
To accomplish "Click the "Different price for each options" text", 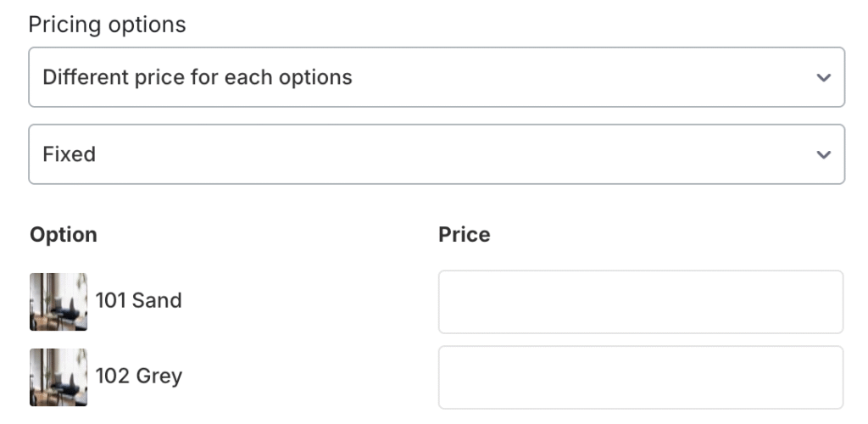I will pos(197,77).
